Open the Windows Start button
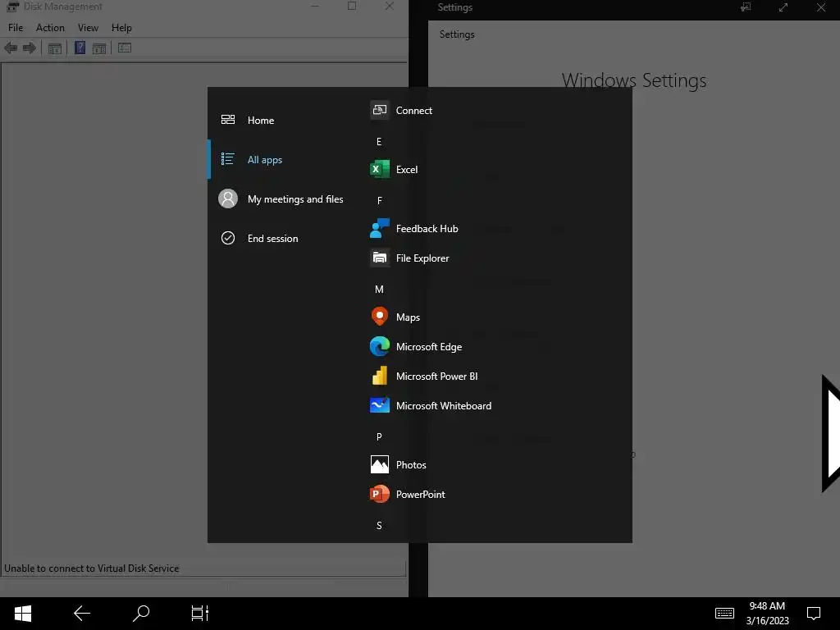Image resolution: width=840 pixels, height=630 pixels. click(x=23, y=614)
